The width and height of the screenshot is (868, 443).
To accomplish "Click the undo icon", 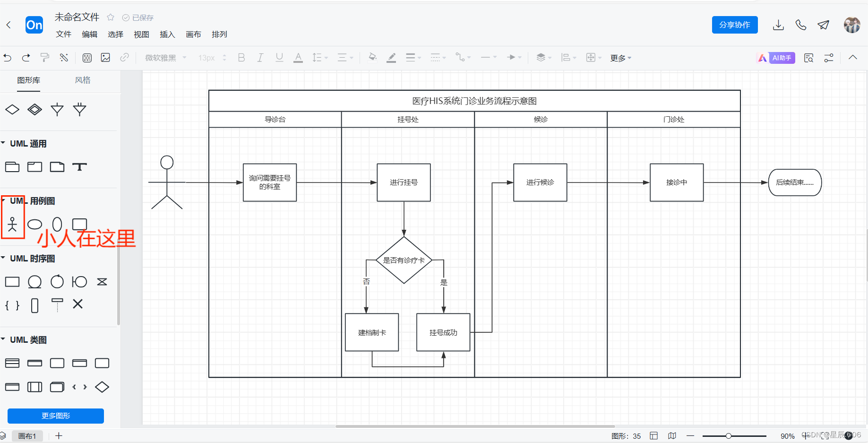I will 7,57.
